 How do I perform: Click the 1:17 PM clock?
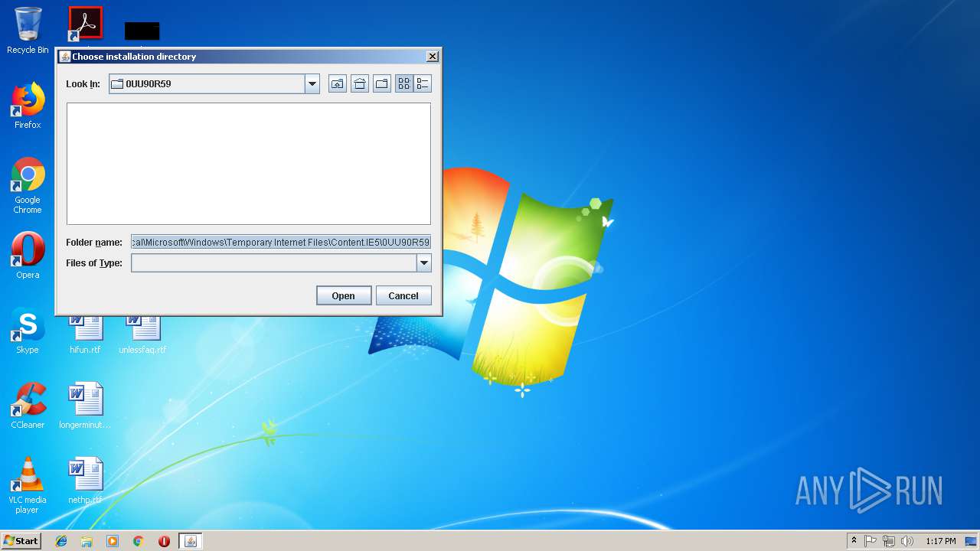coord(940,541)
